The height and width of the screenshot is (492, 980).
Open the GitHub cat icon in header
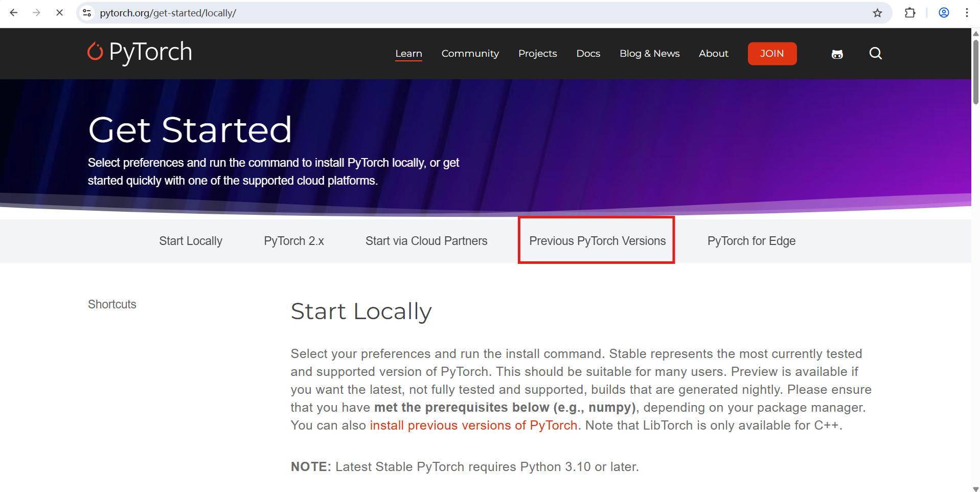coord(837,54)
